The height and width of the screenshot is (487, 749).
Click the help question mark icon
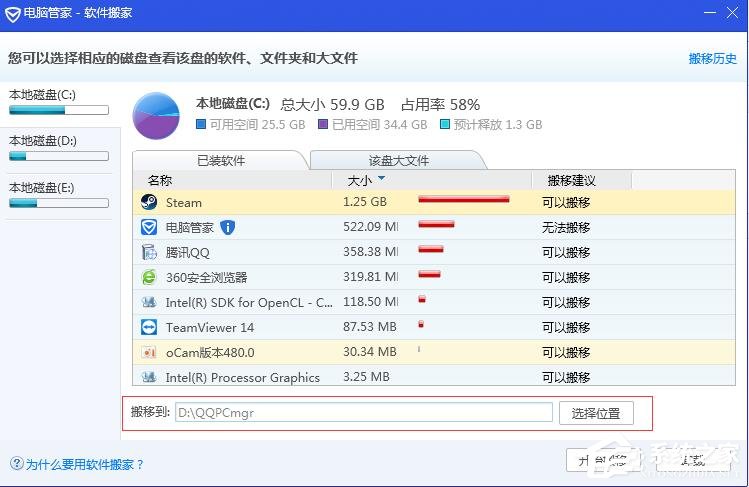click(x=16, y=464)
